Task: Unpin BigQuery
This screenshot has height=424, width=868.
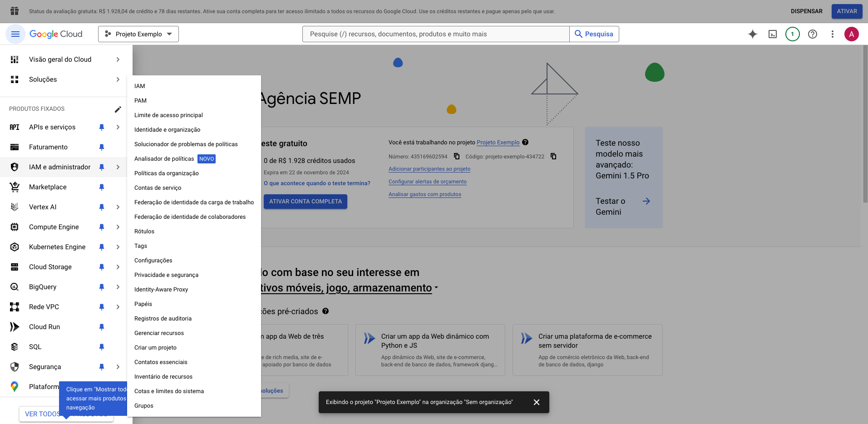Action: pyautogui.click(x=102, y=287)
